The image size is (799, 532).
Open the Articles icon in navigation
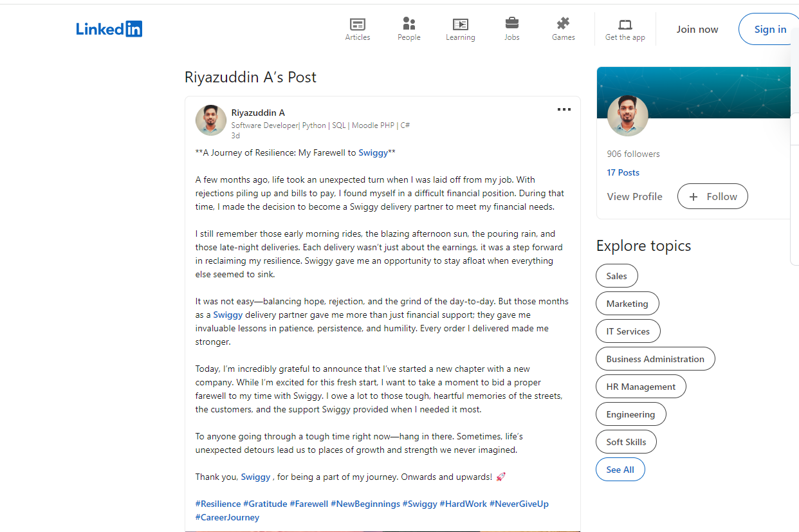pyautogui.click(x=358, y=24)
